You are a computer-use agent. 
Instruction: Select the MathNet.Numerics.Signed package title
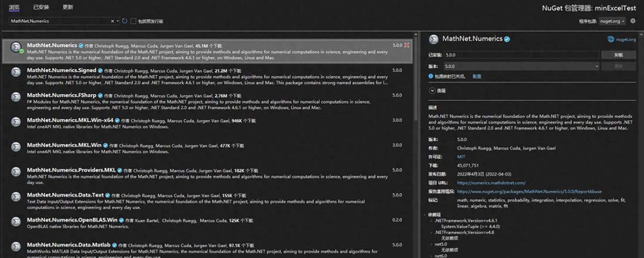click(61, 70)
